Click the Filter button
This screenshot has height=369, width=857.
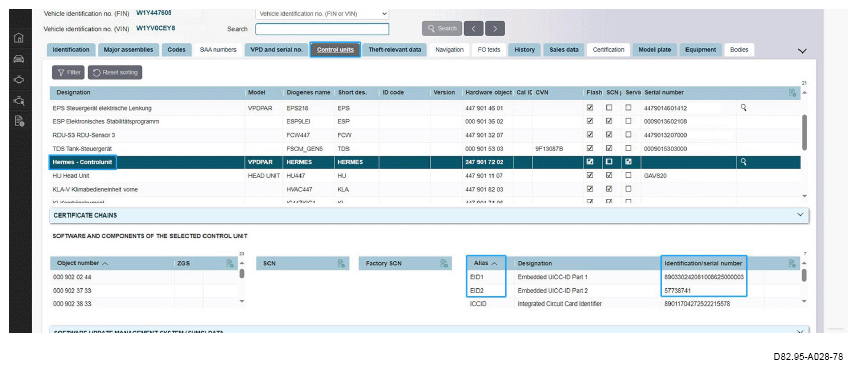pyautogui.click(x=68, y=72)
